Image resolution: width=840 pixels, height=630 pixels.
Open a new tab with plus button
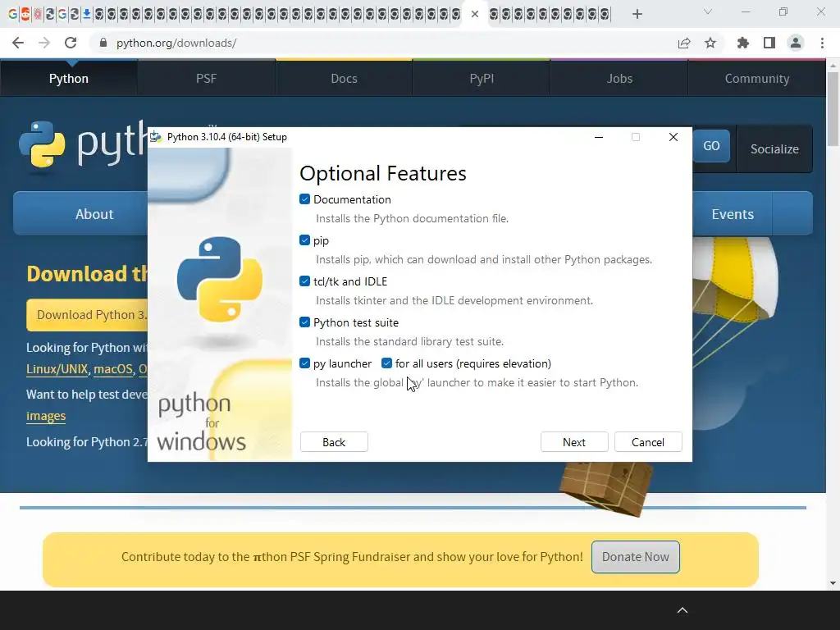coord(637,14)
